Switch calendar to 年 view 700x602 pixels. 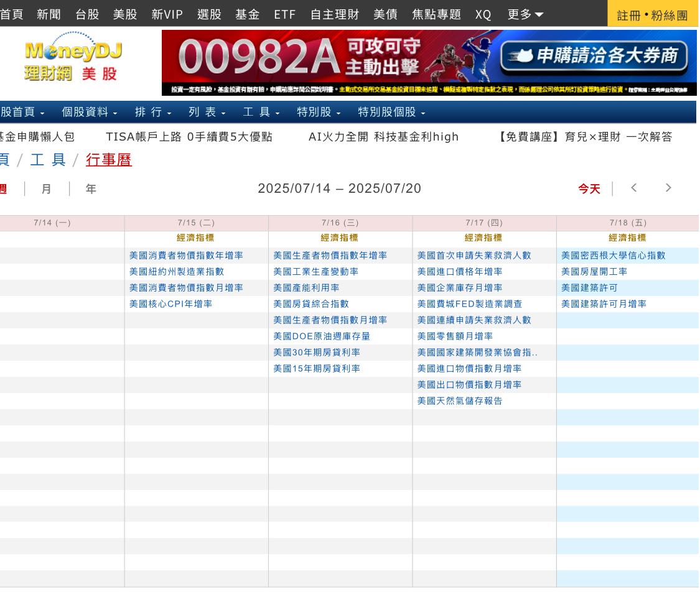pyautogui.click(x=91, y=189)
